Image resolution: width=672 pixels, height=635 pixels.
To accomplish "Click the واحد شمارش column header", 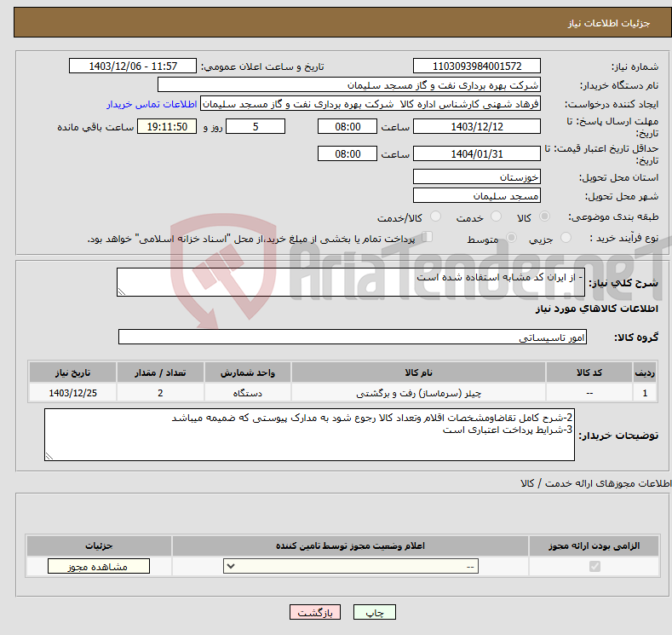I will [x=248, y=372].
